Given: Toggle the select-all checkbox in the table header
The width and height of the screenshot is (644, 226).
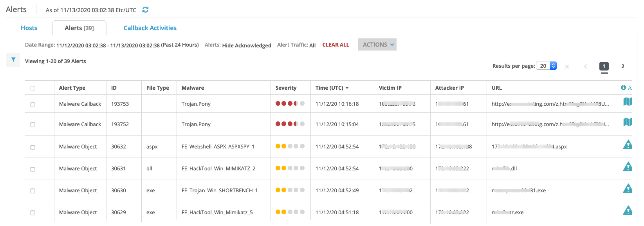Looking at the screenshot, I should click(32, 88).
